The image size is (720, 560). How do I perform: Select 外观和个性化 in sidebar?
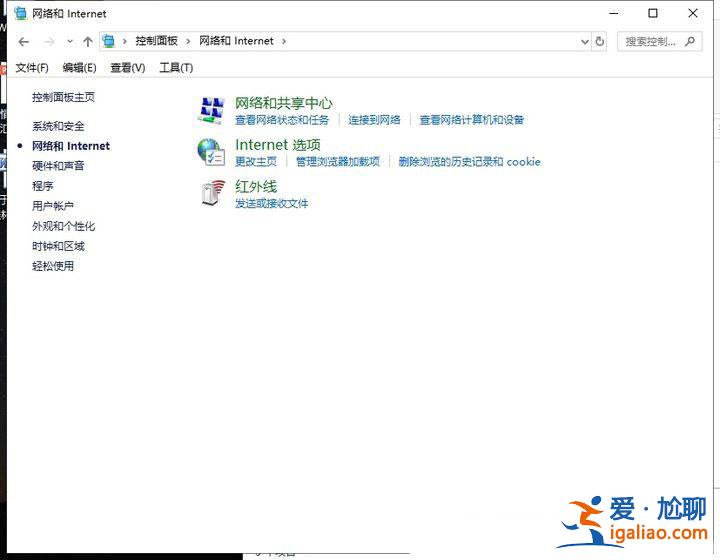[63, 226]
